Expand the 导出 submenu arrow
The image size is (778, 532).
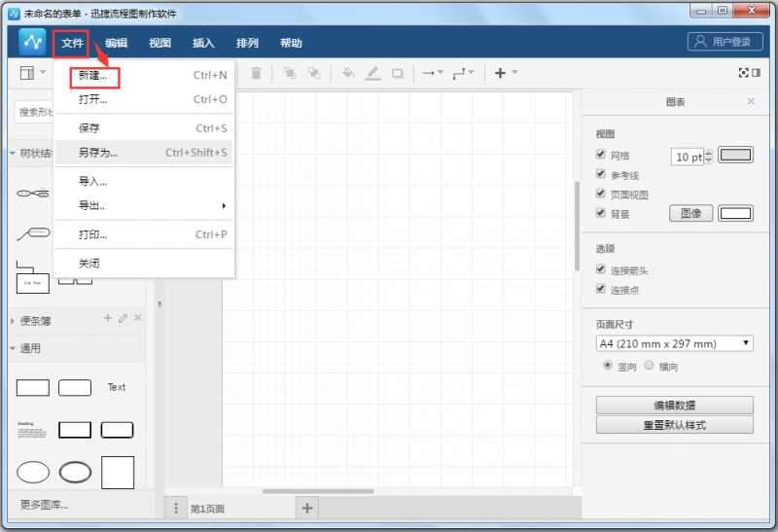pos(224,205)
